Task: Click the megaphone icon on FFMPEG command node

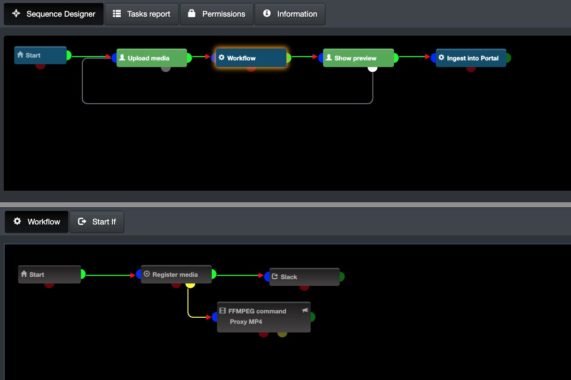Action: coord(305,310)
